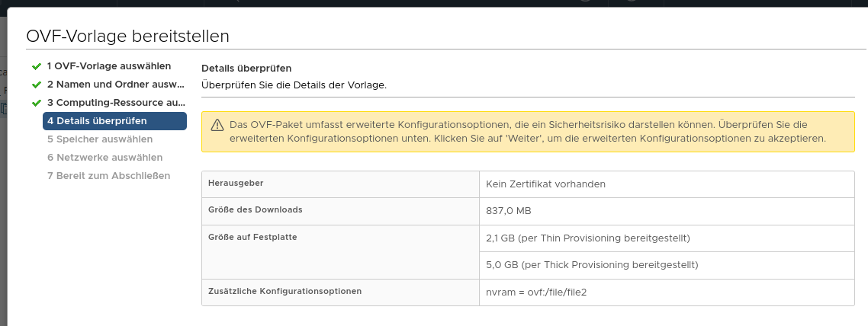Select the 2,1 GB Thin Provisioning entry
The width and height of the screenshot is (868, 326).
coord(587,238)
